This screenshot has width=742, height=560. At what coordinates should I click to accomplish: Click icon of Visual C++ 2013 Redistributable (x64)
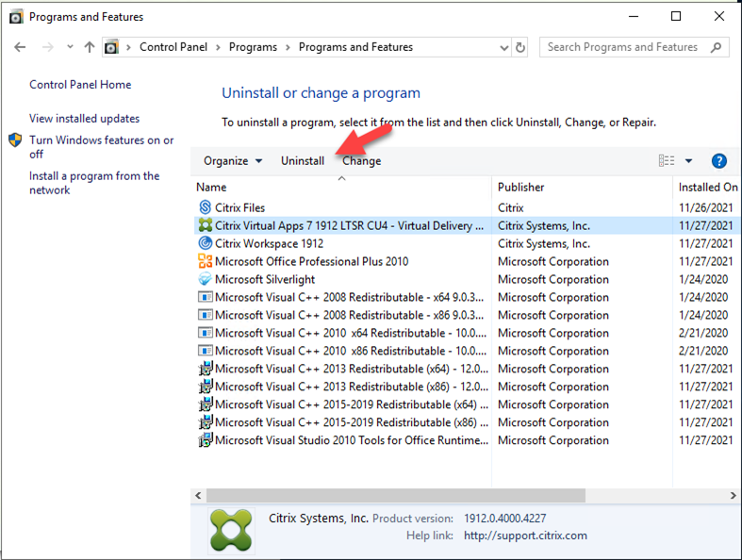click(205, 369)
